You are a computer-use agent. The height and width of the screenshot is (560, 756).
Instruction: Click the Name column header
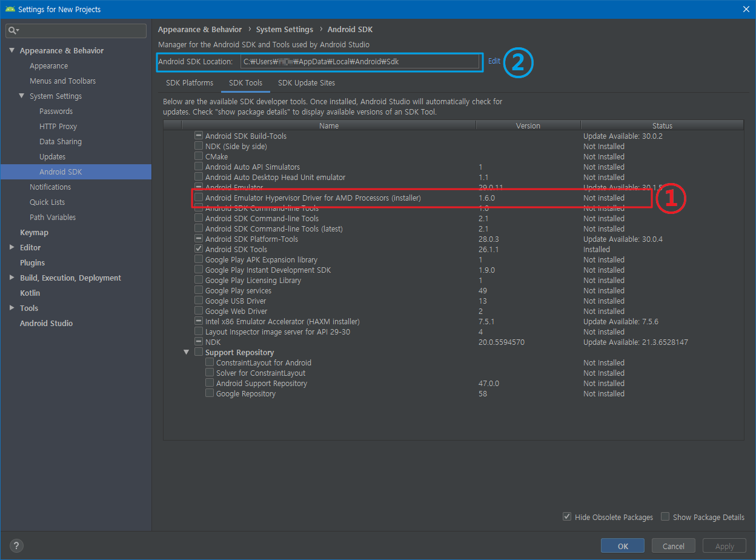click(x=329, y=125)
